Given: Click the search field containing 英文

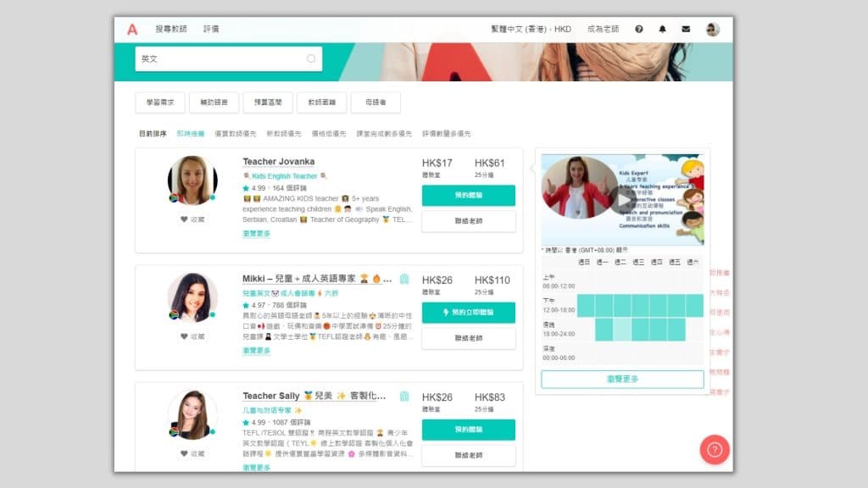Looking at the screenshot, I should point(220,59).
